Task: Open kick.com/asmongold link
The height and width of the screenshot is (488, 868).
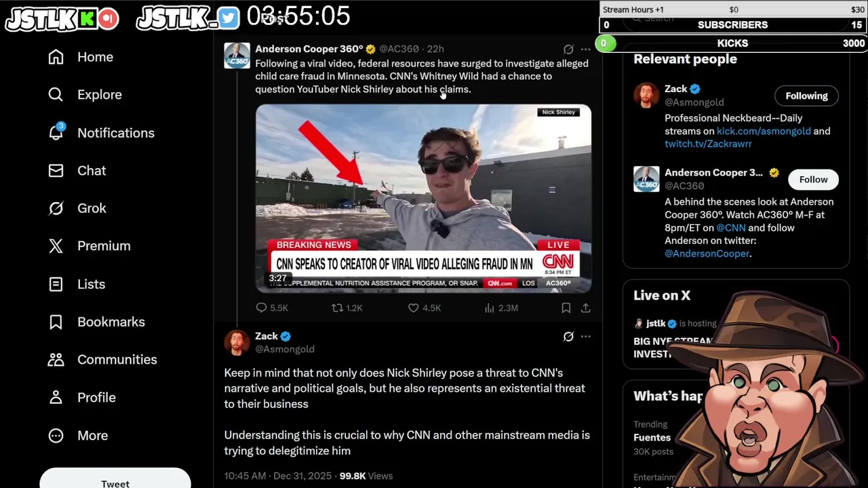Action: pyautogui.click(x=764, y=131)
